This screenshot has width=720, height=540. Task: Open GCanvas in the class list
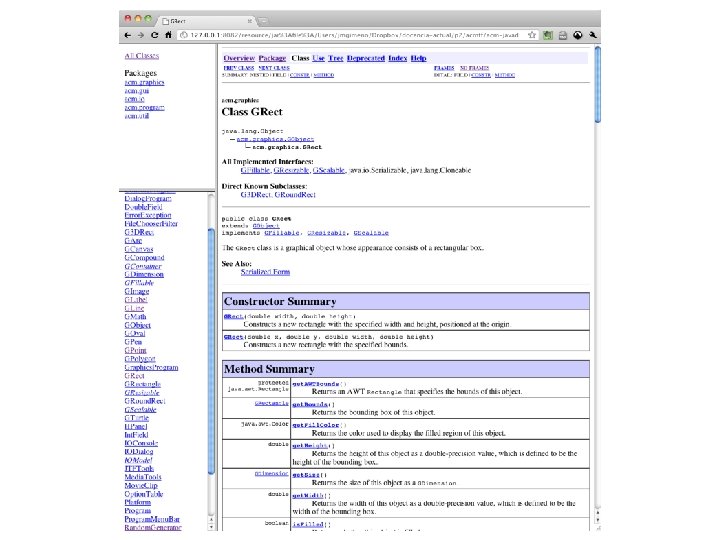[139, 249]
